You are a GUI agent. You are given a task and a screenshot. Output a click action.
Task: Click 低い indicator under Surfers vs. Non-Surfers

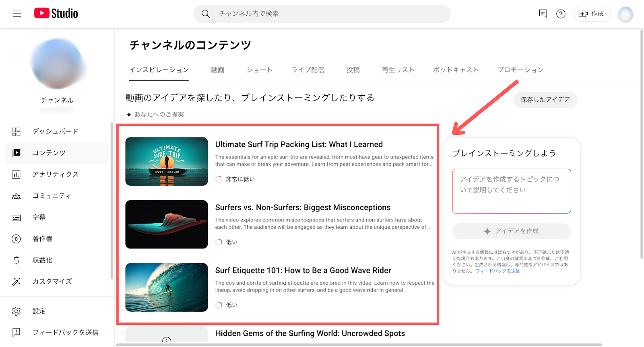coord(227,242)
